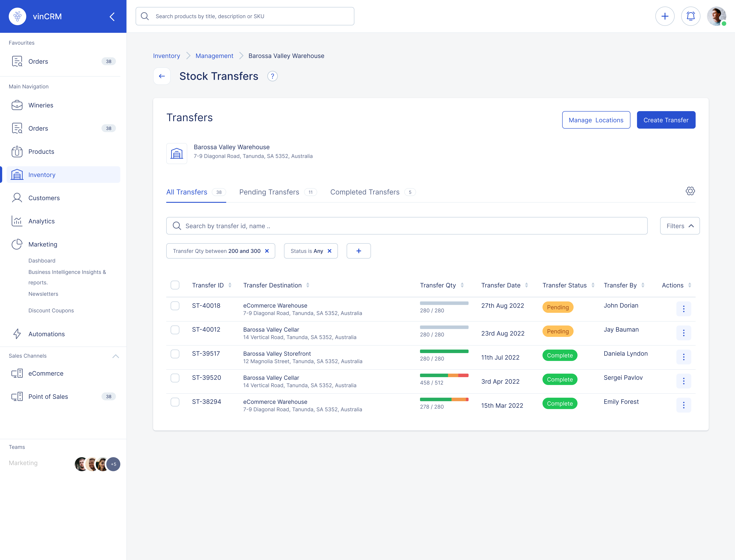Click the eCommerce devices icon

(x=17, y=373)
